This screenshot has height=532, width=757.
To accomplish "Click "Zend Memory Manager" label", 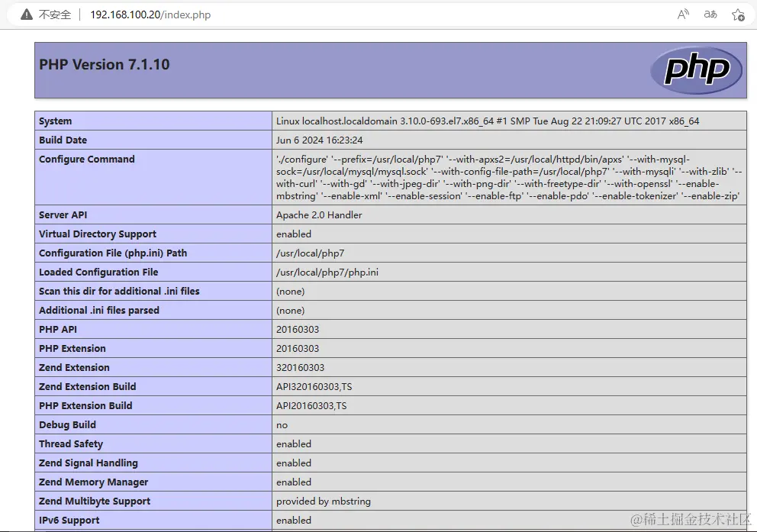I will coord(94,482).
